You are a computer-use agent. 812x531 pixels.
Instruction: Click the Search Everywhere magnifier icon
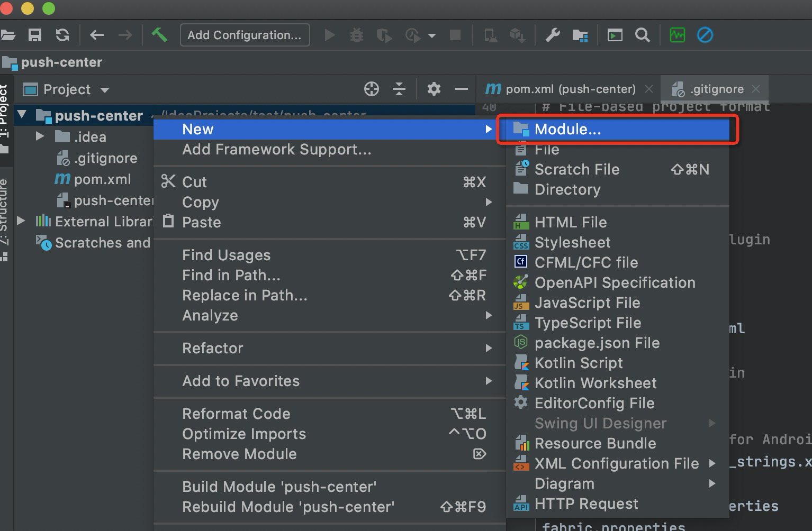pos(643,35)
